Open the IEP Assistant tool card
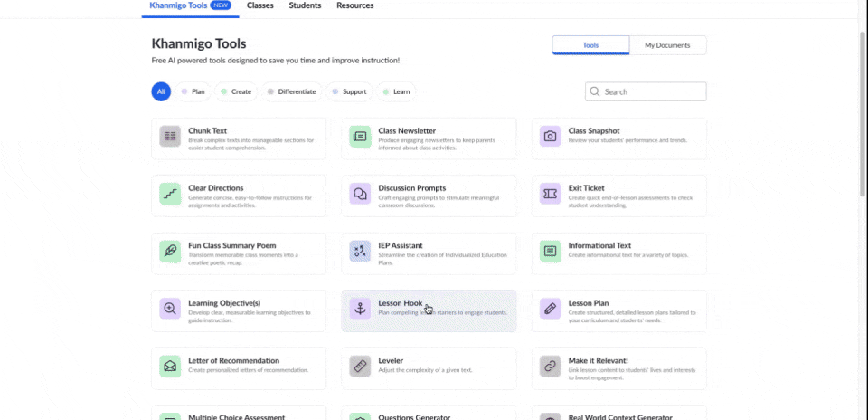Viewport: 868px width, 420px height. (x=429, y=252)
